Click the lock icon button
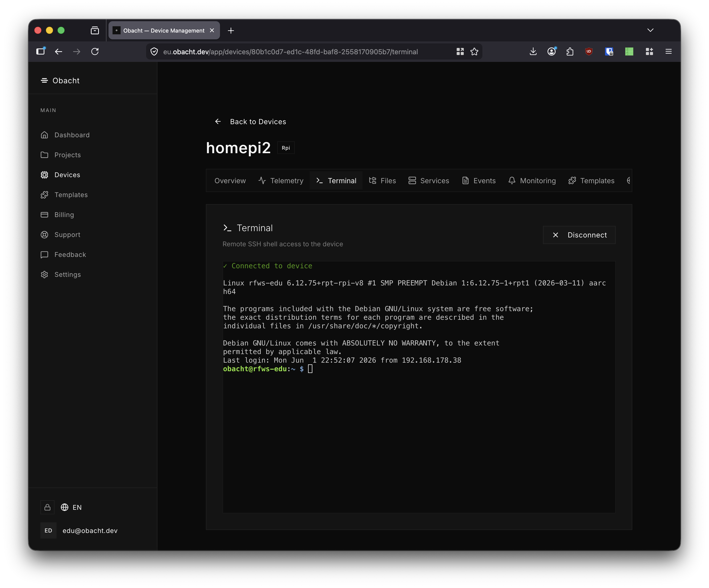This screenshot has width=709, height=588. (48, 507)
